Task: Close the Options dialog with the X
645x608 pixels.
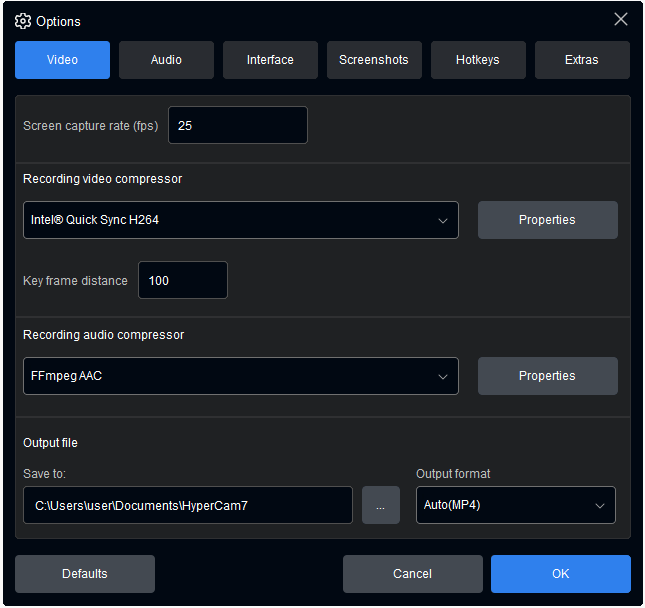Action: (x=621, y=20)
